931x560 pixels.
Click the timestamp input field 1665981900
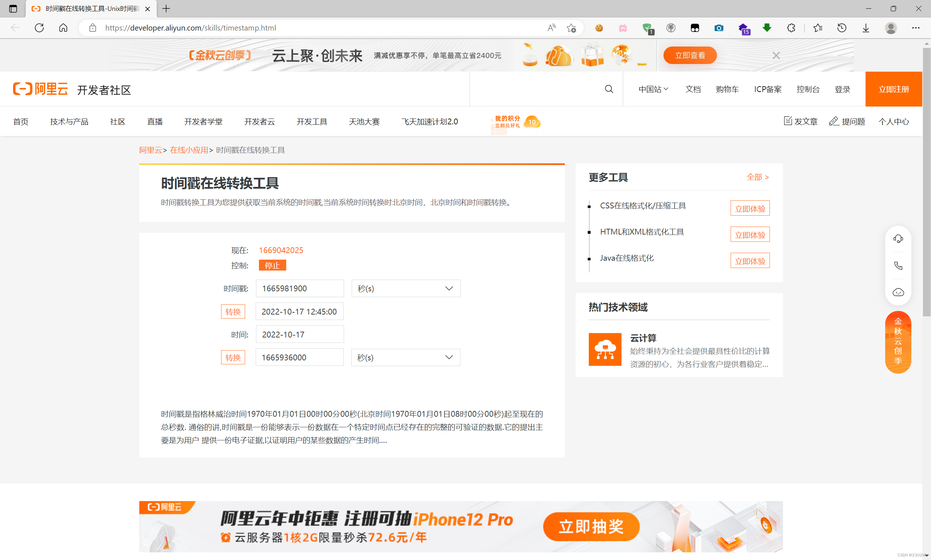(x=300, y=288)
